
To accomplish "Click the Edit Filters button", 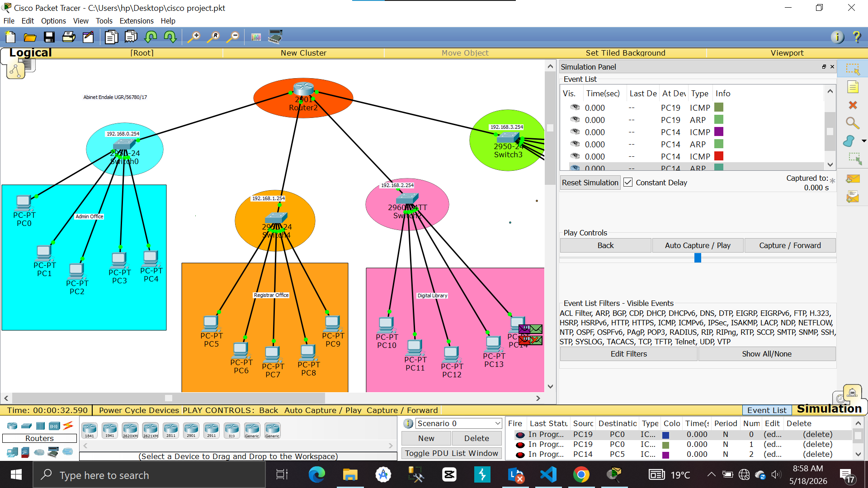I will pos(628,354).
